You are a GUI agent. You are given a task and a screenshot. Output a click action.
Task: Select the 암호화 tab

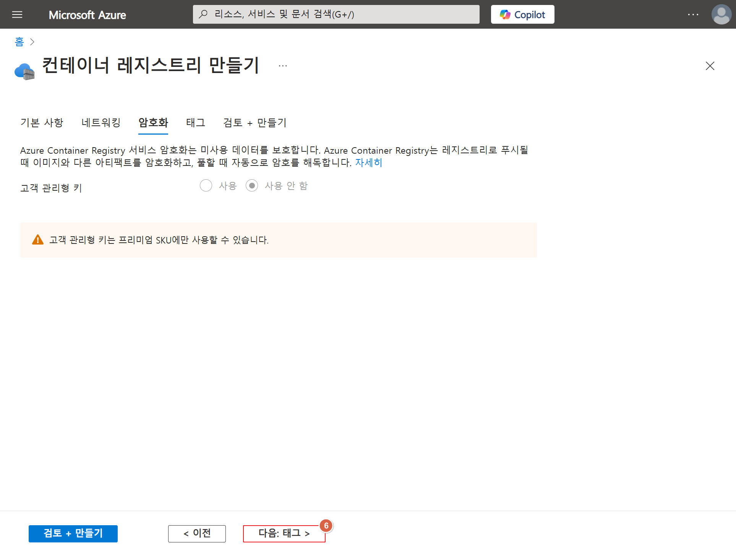(x=153, y=123)
